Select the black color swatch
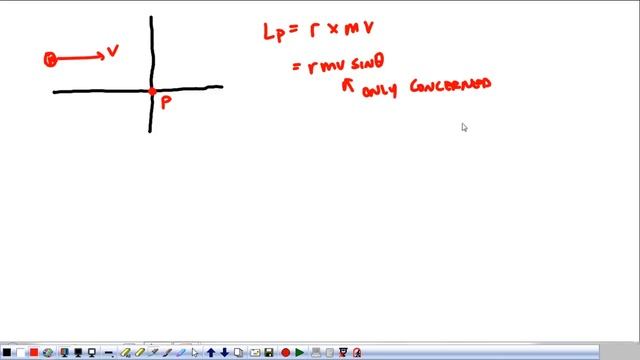 [7, 352]
